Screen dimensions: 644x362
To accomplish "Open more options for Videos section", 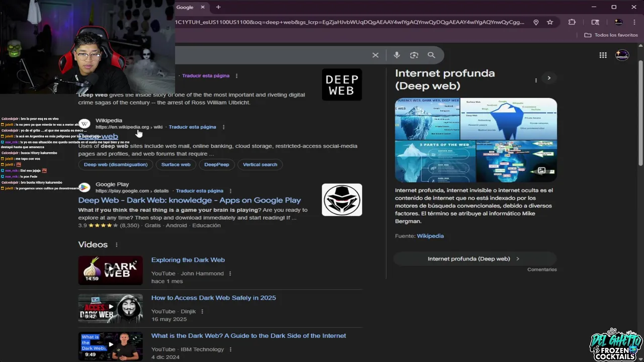I will coord(116,245).
